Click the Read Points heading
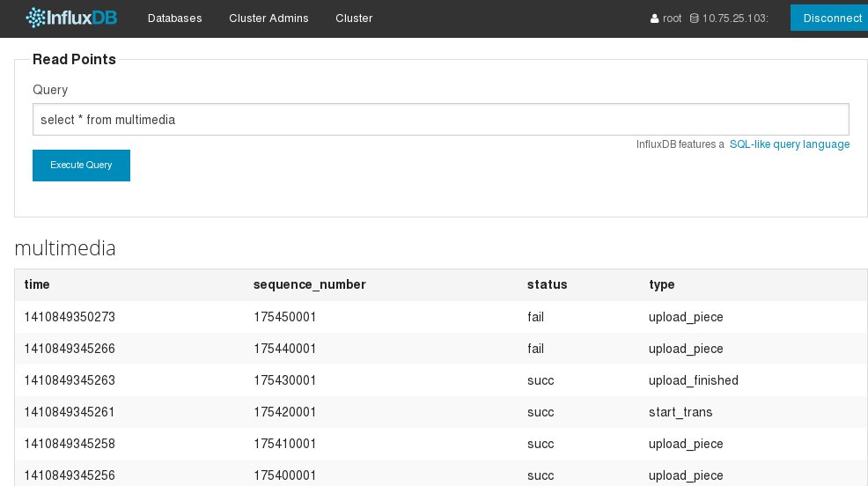Image resolution: width=868 pixels, height=486 pixels. coord(74,59)
